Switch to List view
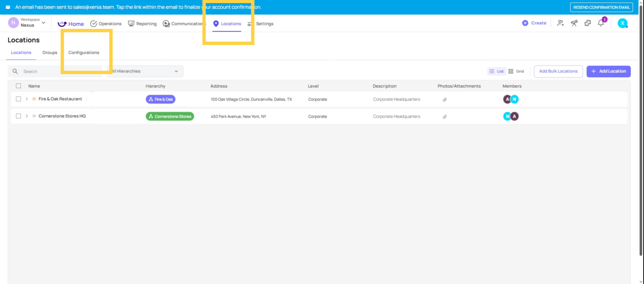Viewport: 644px width, 284px height. 496,71
